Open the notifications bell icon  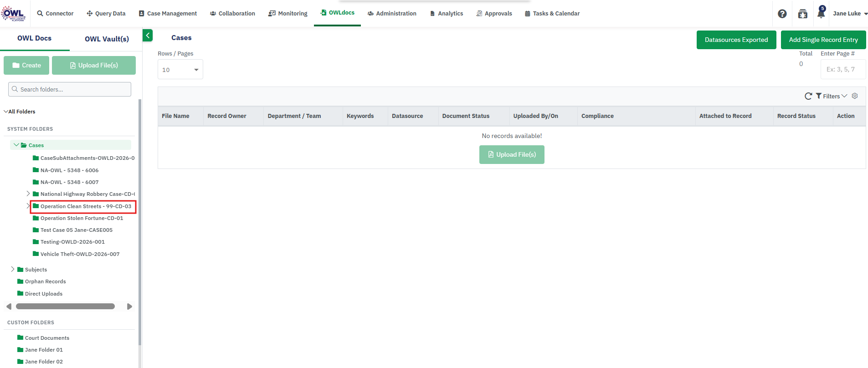pos(821,13)
